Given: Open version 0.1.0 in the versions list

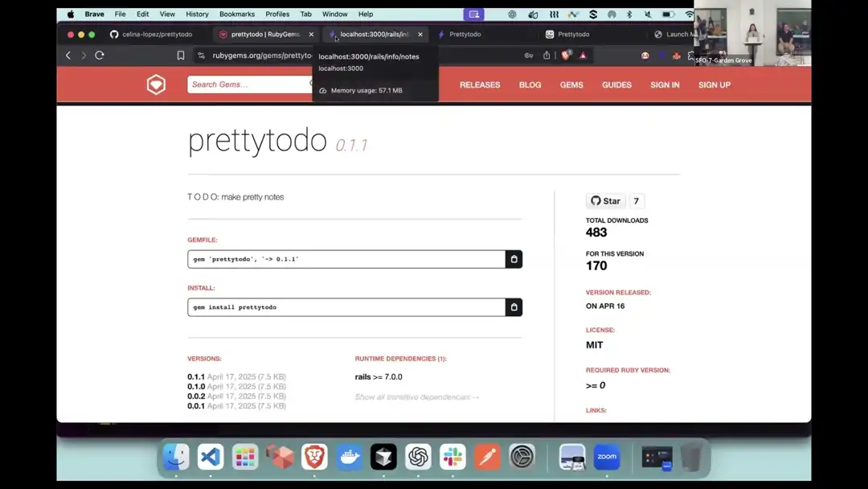Looking at the screenshot, I should pyautogui.click(x=196, y=387).
